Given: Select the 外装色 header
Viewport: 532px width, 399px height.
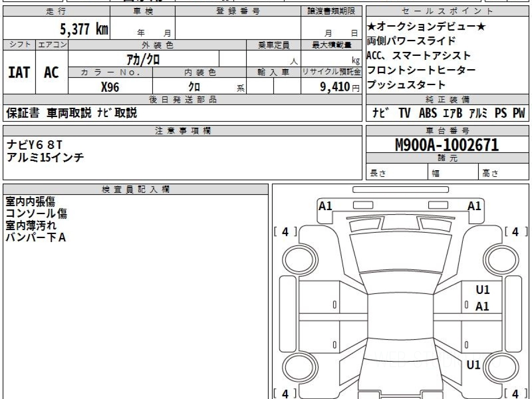Looking at the screenshot, I should [157, 45].
